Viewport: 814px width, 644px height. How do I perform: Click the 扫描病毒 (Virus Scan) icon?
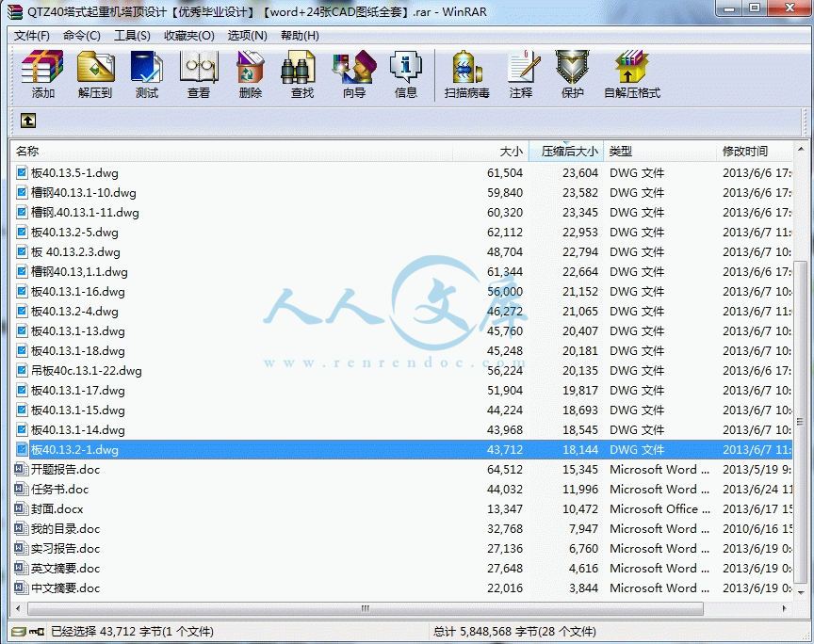[466, 67]
